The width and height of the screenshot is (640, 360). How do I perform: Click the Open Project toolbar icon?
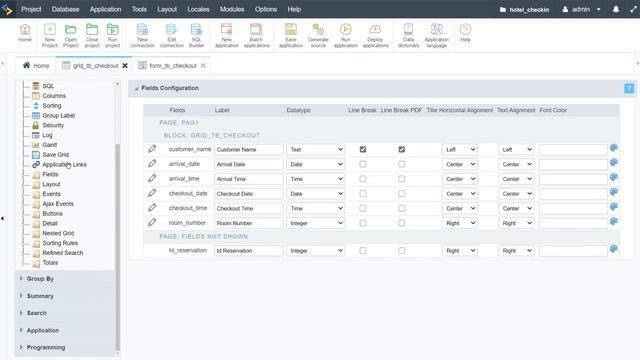pyautogui.click(x=71, y=36)
